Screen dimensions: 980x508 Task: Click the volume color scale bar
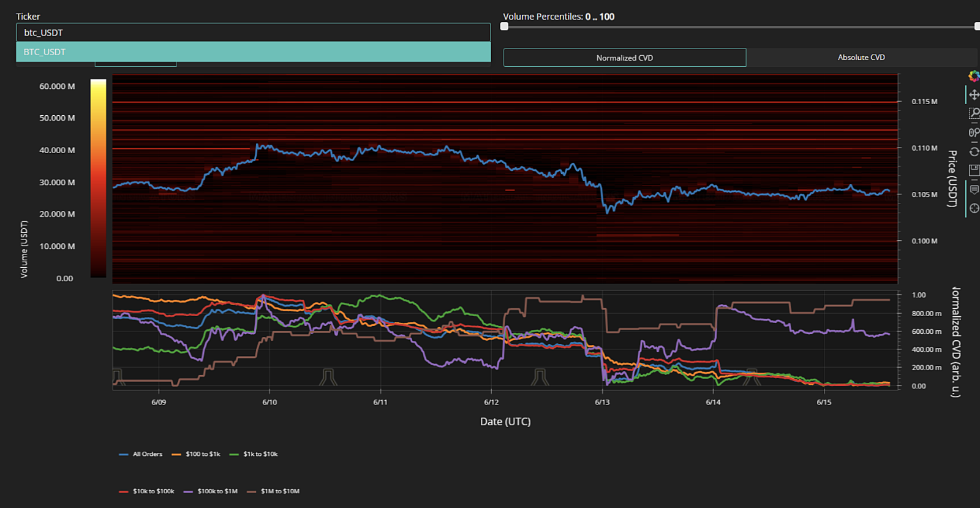pos(98,178)
